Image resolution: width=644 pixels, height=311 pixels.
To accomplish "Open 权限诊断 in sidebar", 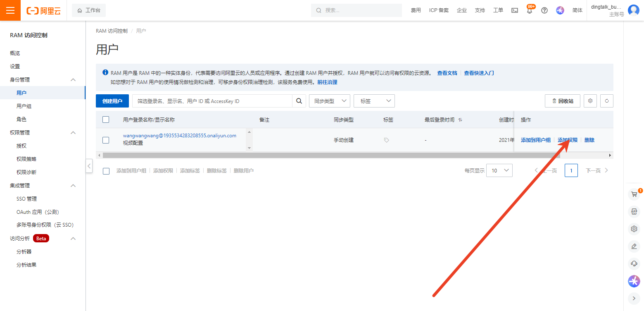I will tap(26, 172).
